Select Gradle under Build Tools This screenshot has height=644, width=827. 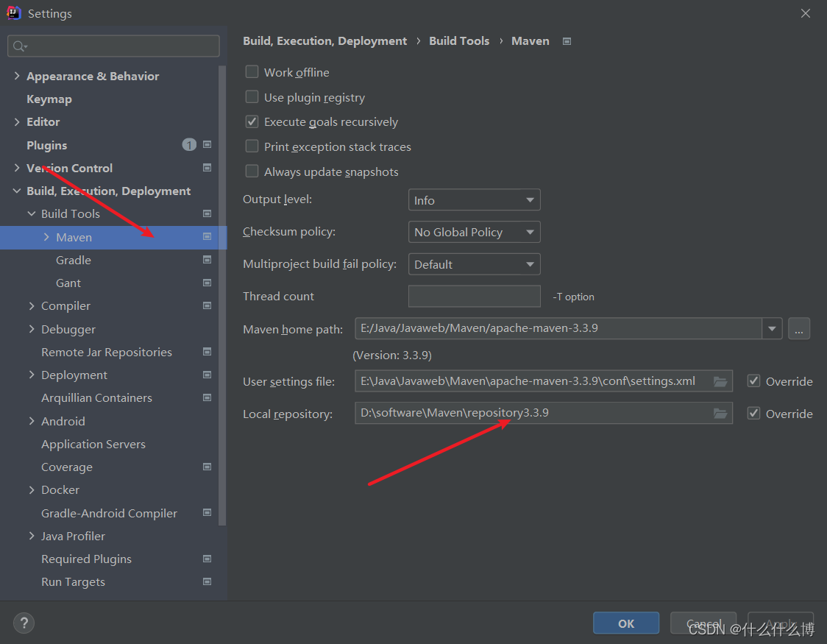click(74, 260)
